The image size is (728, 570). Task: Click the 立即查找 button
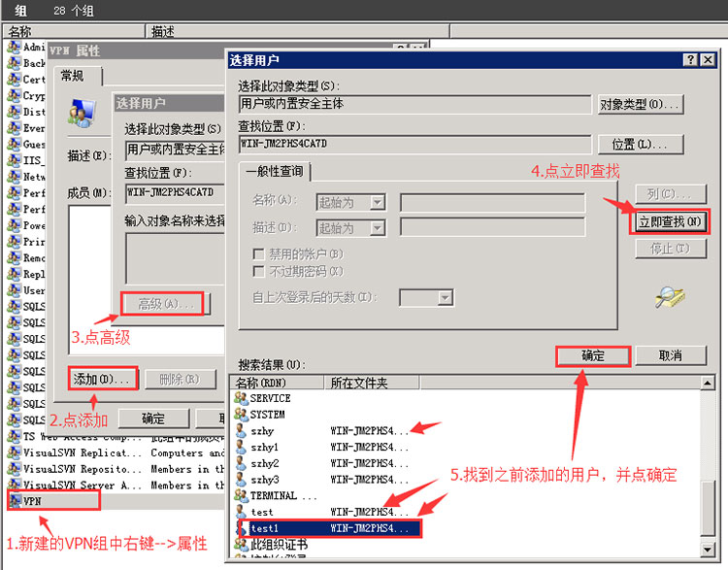click(671, 222)
